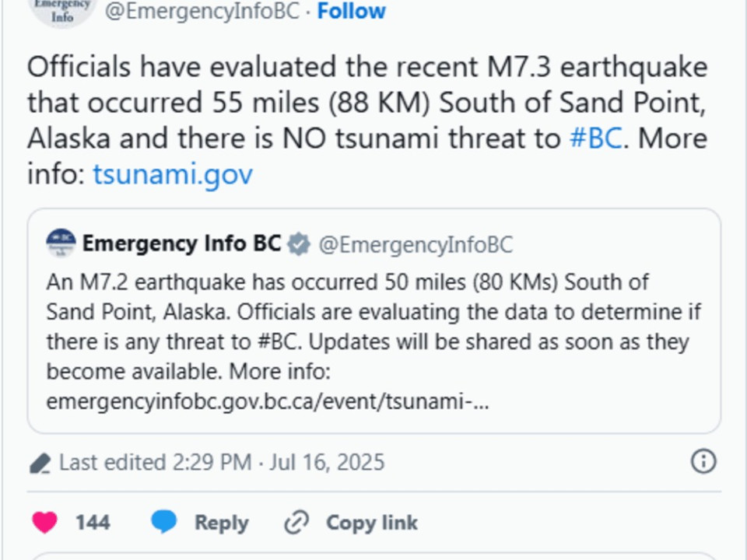Click the Last edited 2:29 PM timestamp

[222, 462]
